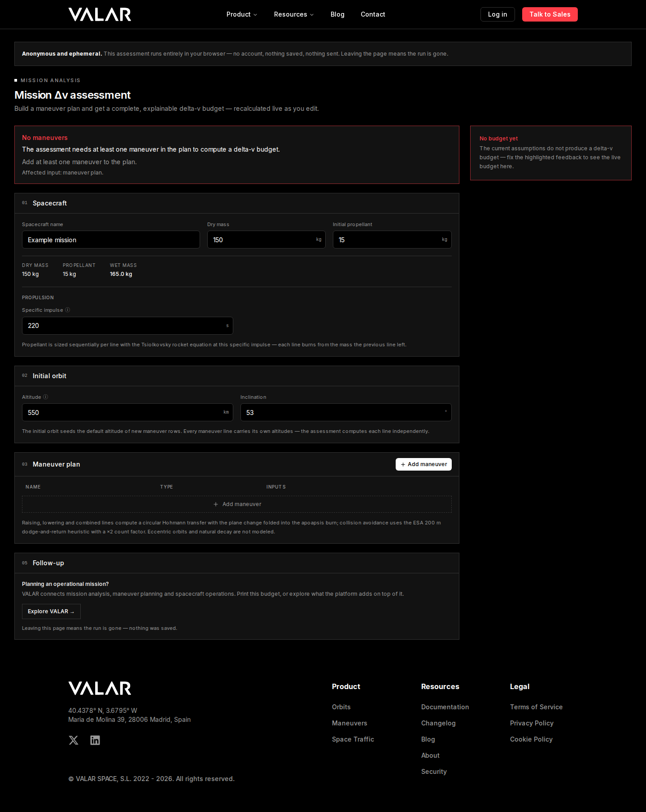Click the Altitude input field
Viewport: 646px width, 812px height.
[127, 412]
